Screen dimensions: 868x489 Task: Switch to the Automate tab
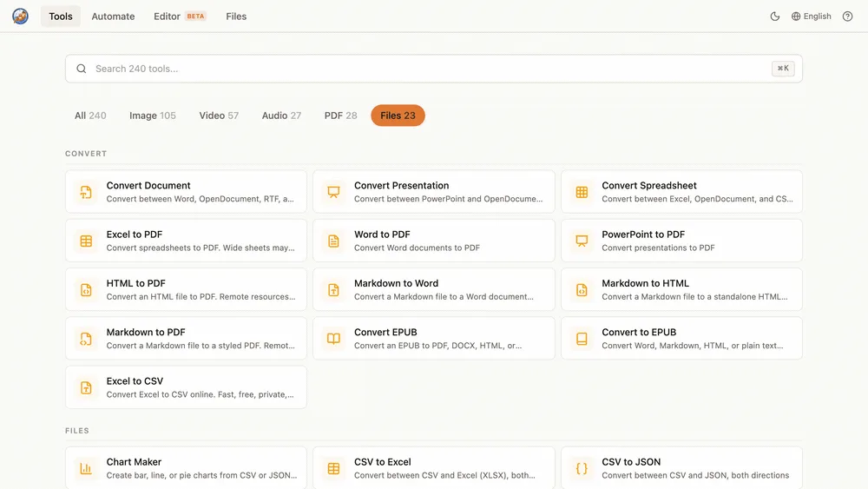(113, 16)
